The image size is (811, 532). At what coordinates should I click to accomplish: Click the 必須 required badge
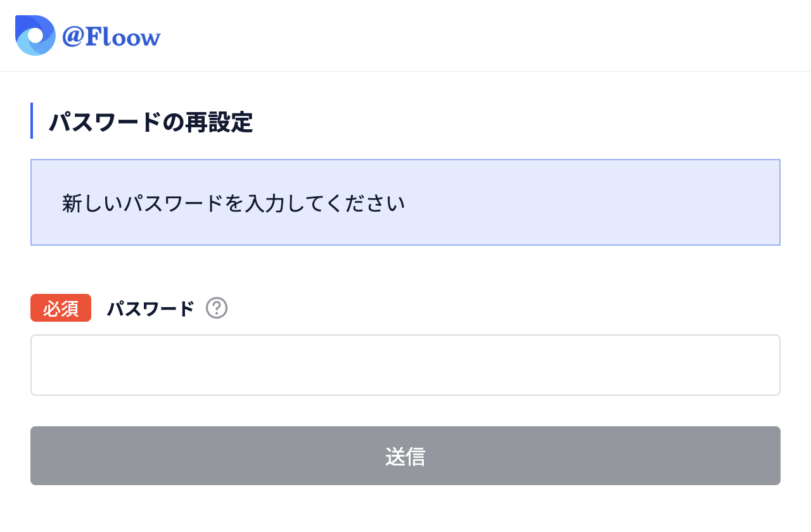click(60, 308)
